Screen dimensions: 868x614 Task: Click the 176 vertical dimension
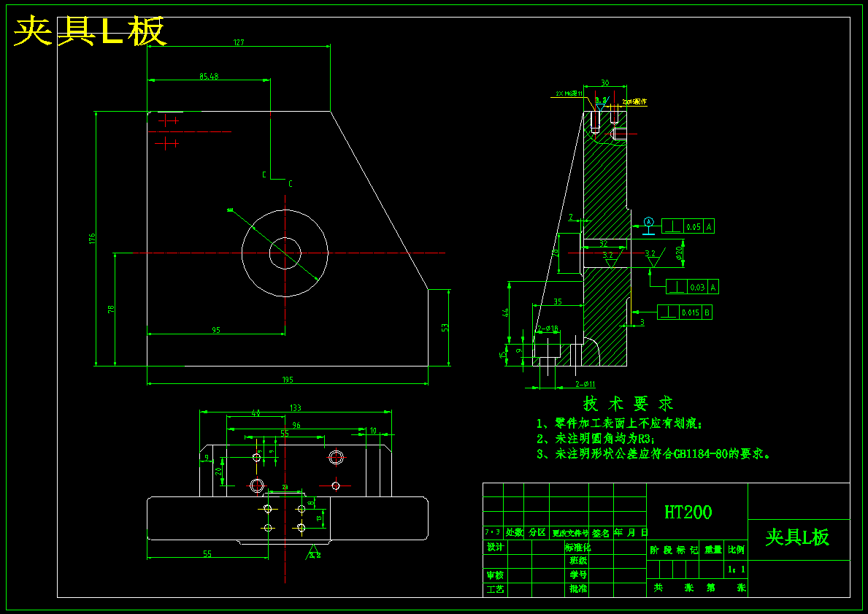93,239
